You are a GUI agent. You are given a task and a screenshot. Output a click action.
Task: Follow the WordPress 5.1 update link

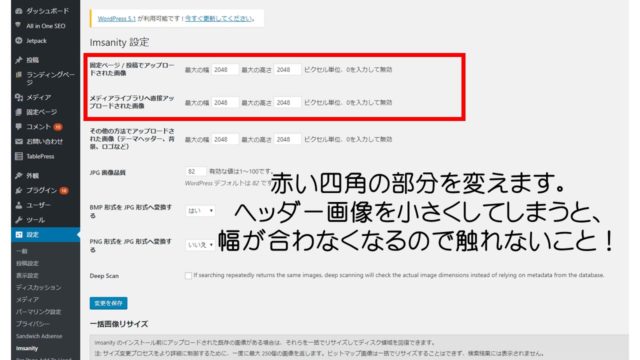pyautogui.click(x=117, y=19)
